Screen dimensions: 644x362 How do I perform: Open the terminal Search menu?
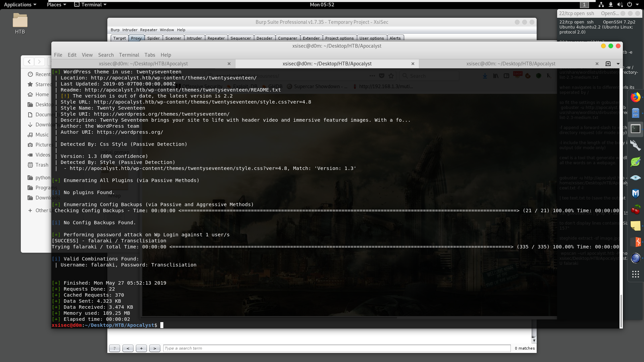point(106,55)
